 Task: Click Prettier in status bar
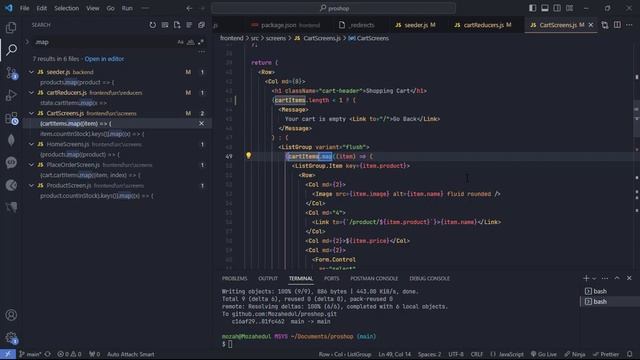[x=606, y=354]
